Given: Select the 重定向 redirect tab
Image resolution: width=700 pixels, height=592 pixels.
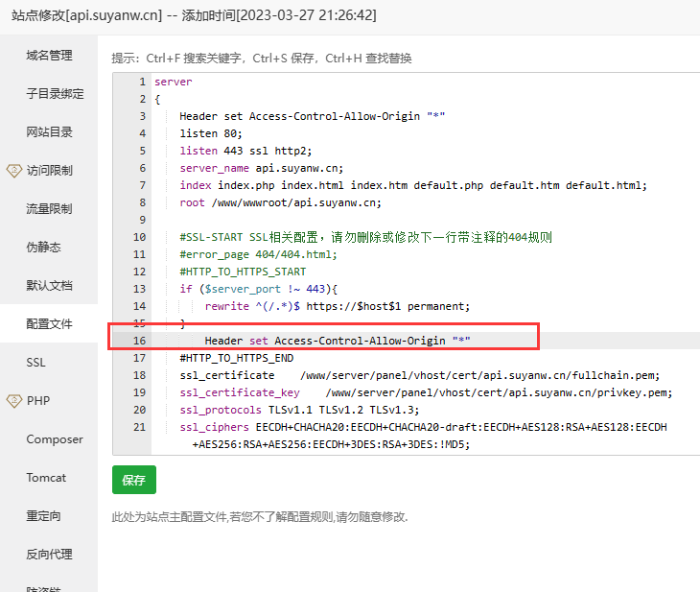Looking at the screenshot, I should (43, 516).
